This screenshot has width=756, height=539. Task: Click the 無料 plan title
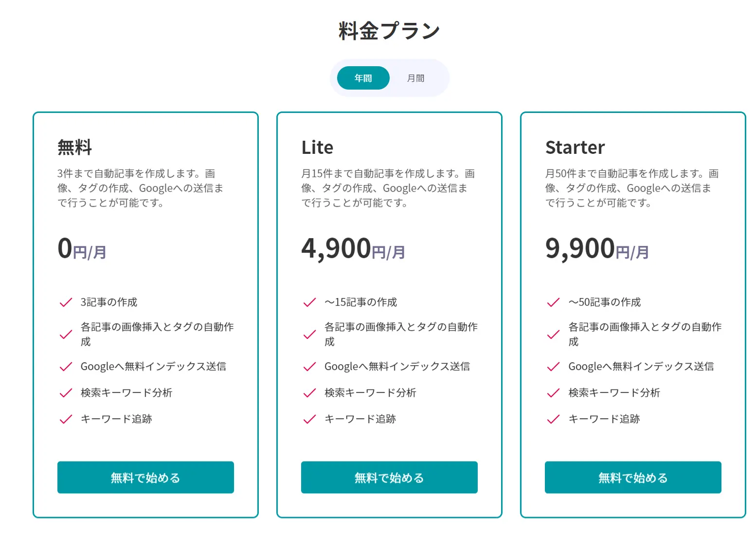[x=74, y=148]
